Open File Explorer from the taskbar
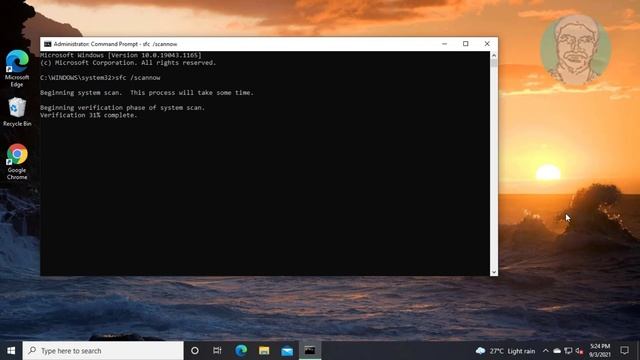The image size is (640, 360). coord(264,351)
